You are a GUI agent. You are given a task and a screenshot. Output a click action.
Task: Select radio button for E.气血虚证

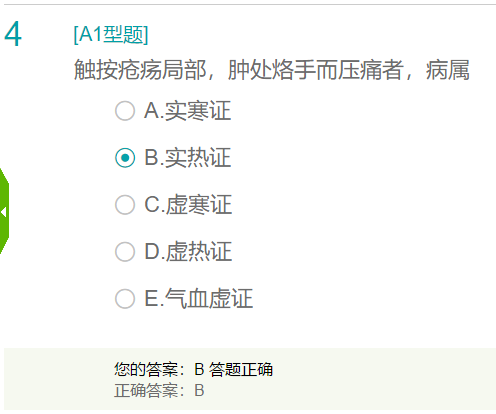[125, 299]
